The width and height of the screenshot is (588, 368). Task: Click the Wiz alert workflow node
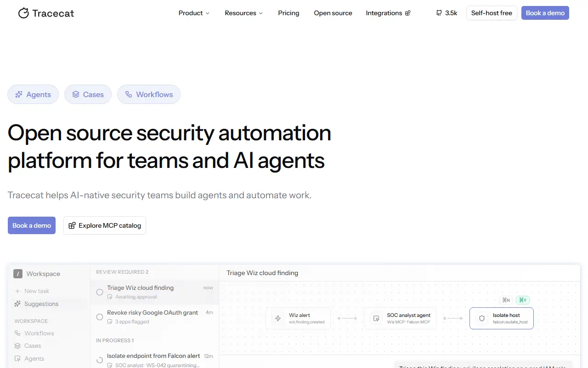298,318
